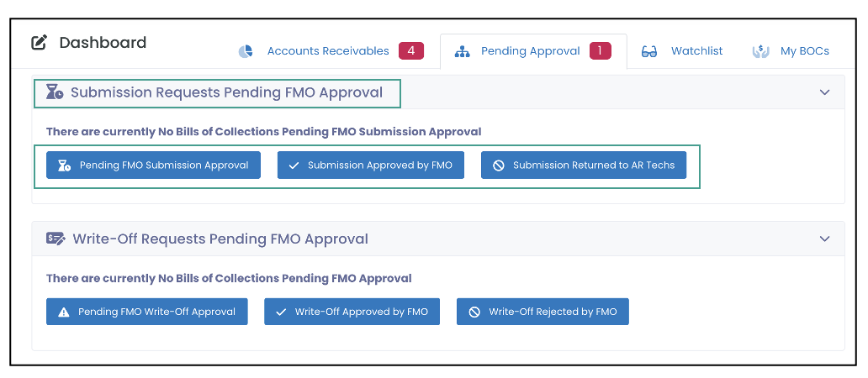Click the Watchlist glasses icon
Image resolution: width=868 pixels, height=378 pixels.
click(x=648, y=51)
